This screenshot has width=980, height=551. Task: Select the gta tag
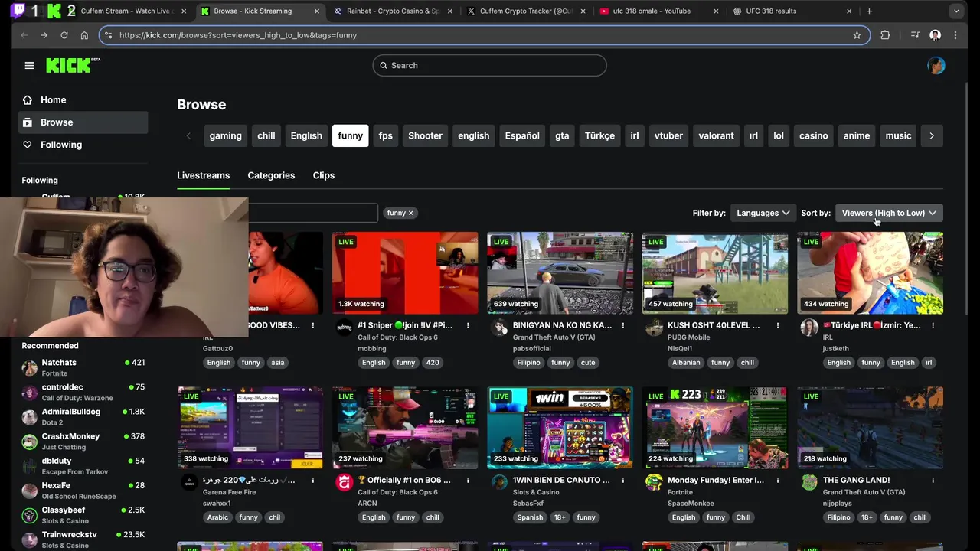point(562,135)
